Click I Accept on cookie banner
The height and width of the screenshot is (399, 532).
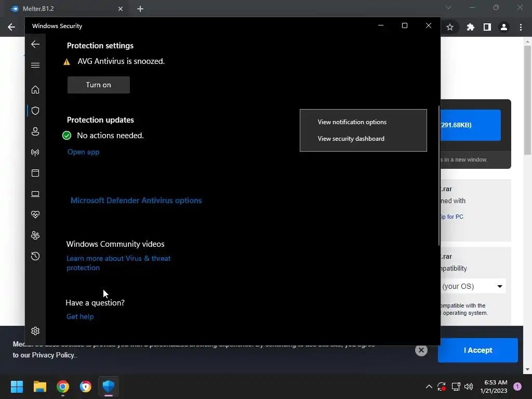tap(478, 350)
